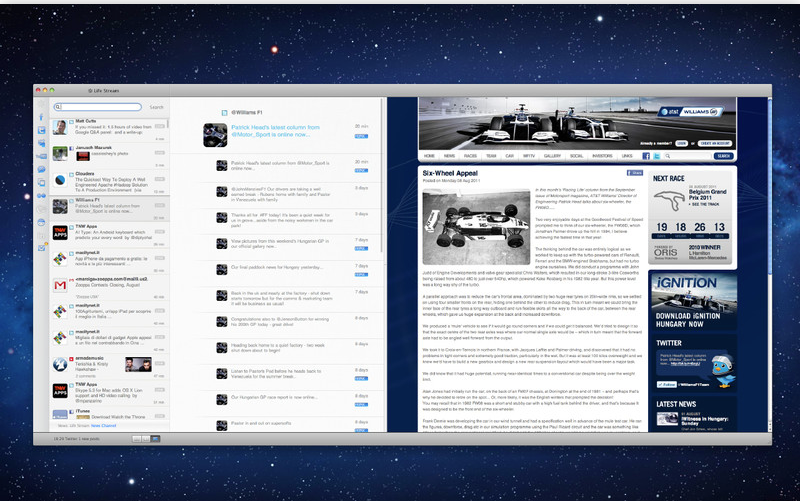Open the Facebook stream in the sidebar
The image size is (800, 501).
(x=41, y=117)
